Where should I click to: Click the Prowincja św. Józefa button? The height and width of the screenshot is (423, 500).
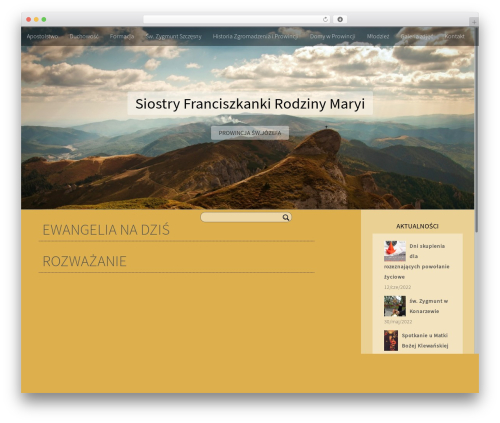[x=250, y=133]
